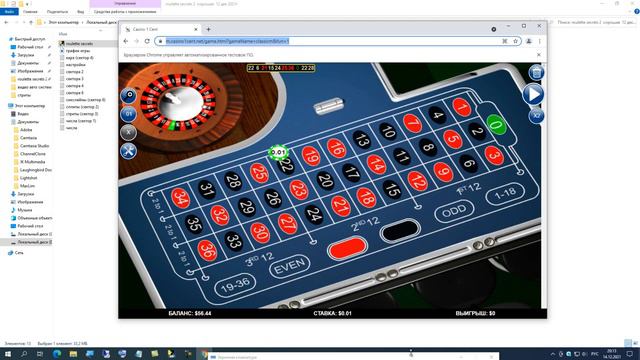Reload the page in Chrome
Screen dimensions: 640x360
tap(147, 41)
